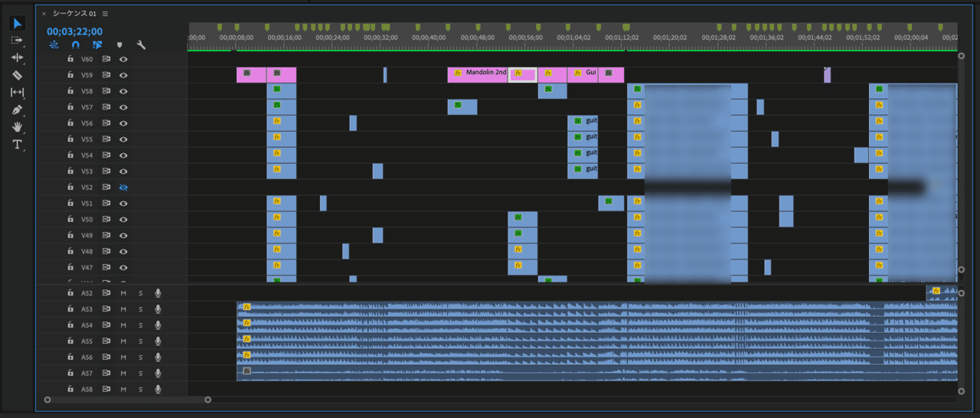Hide track V59 output
The height and width of the screenshot is (418, 980).
point(122,75)
